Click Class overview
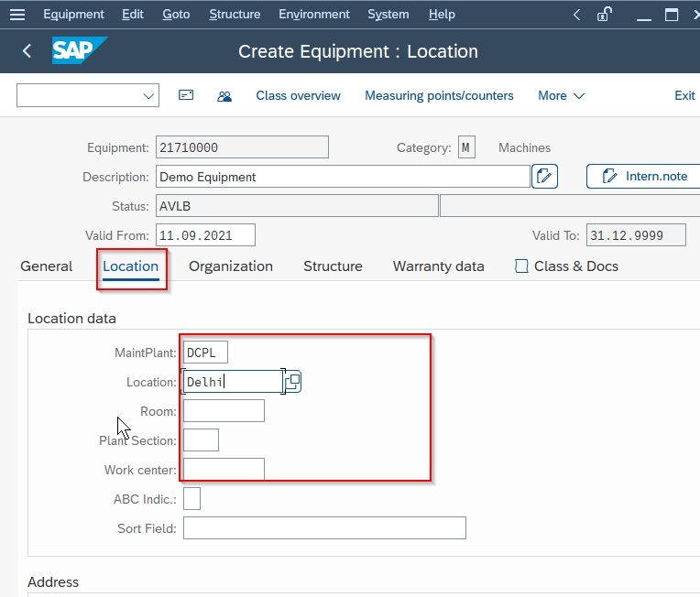The width and height of the screenshot is (700, 597). tap(298, 95)
